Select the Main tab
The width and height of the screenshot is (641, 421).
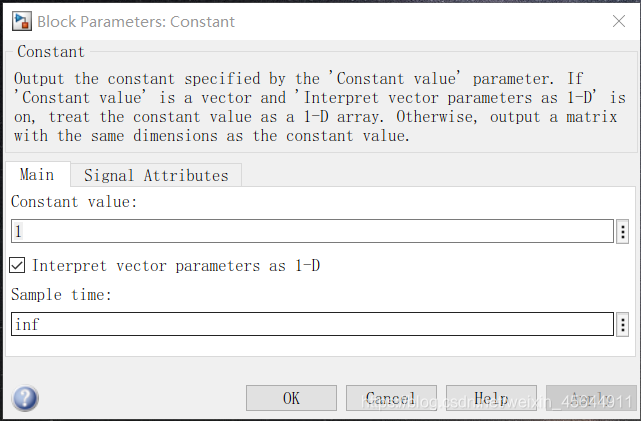pos(37,175)
